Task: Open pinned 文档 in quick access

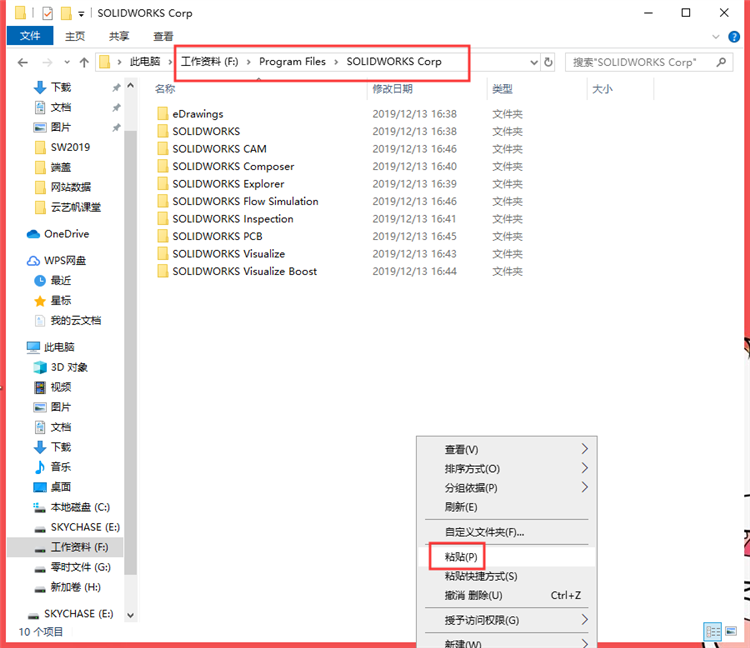Action: click(61, 107)
